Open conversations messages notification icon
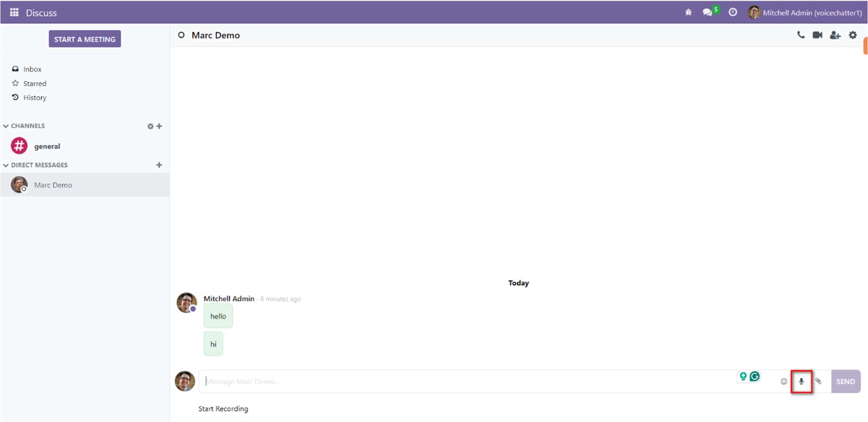 [707, 12]
